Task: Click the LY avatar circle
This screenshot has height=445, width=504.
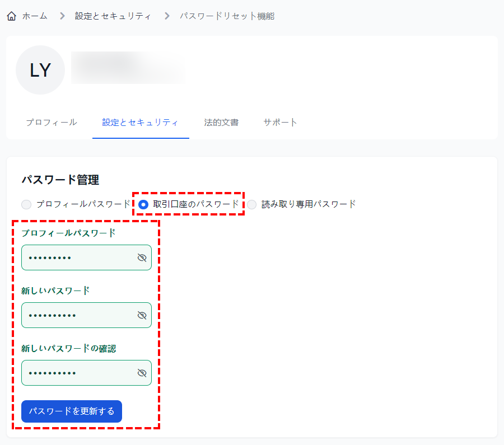Action: pyautogui.click(x=40, y=70)
